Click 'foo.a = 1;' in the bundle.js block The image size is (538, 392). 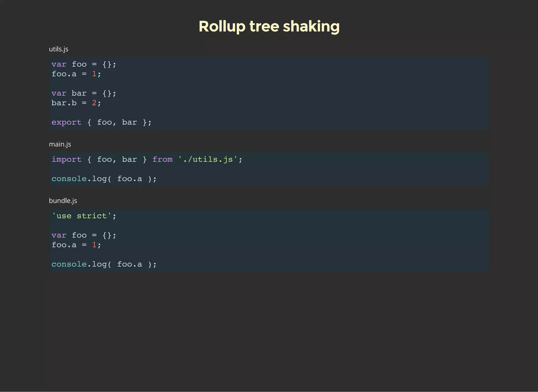pos(76,245)
